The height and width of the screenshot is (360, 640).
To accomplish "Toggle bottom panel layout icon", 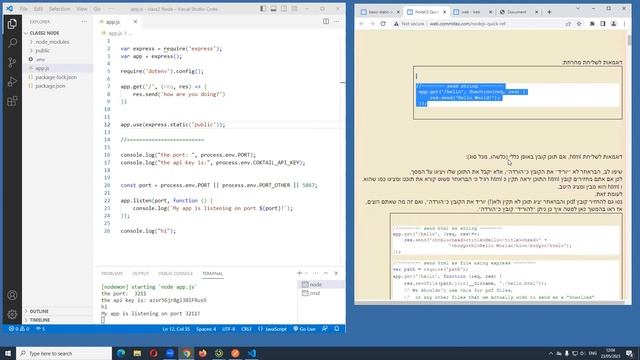I will 273,9.
